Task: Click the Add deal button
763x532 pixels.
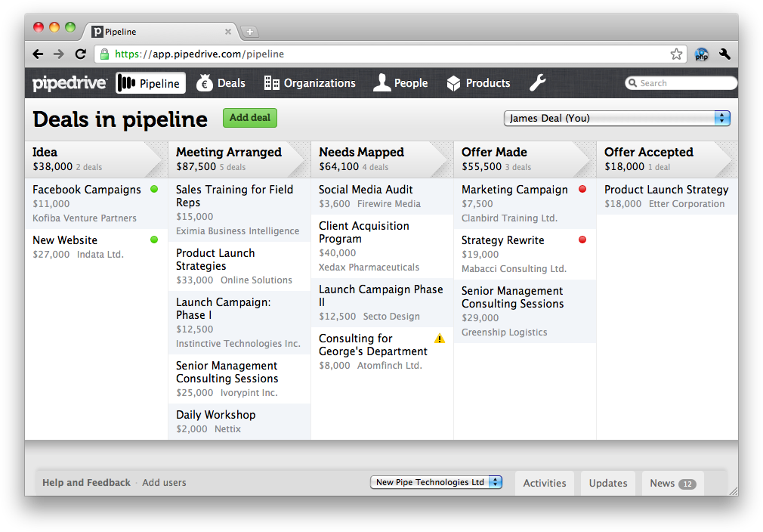Action: coord(250,118)
